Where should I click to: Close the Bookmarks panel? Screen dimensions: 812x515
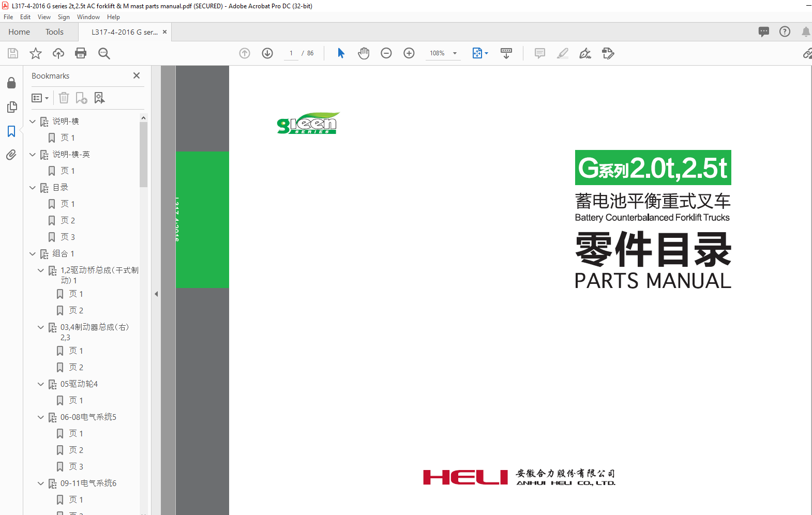[x=137, y=75]
